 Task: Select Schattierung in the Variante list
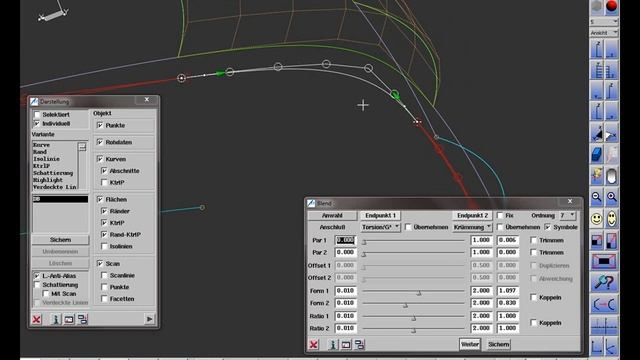53,173
